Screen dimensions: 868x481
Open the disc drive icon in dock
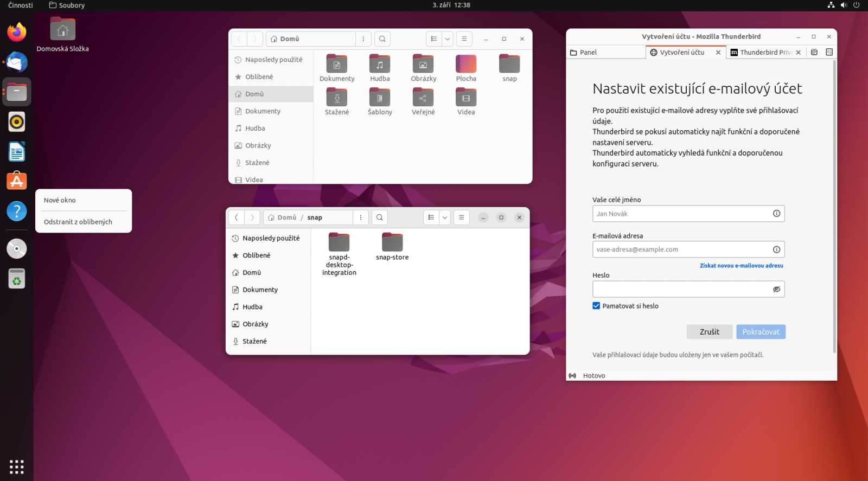17,249
